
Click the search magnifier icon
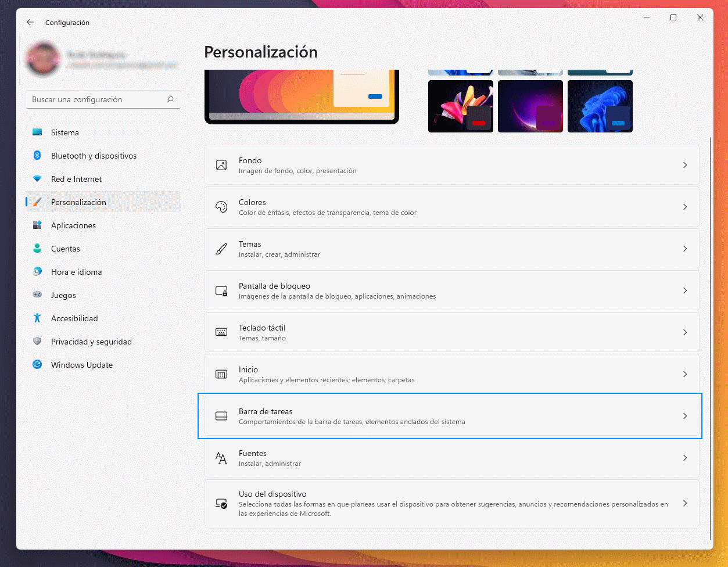point(170,99)
